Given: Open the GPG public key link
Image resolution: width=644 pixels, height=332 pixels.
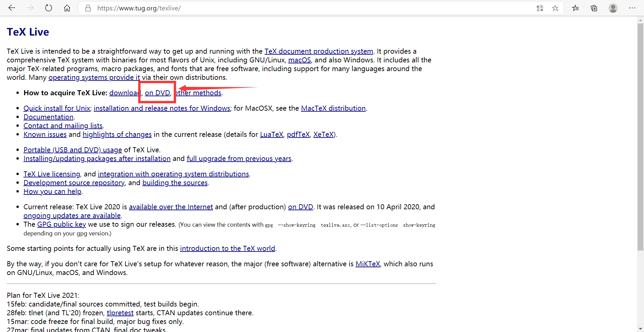Looking at the screenshot, I should click(x=61, y=224).
